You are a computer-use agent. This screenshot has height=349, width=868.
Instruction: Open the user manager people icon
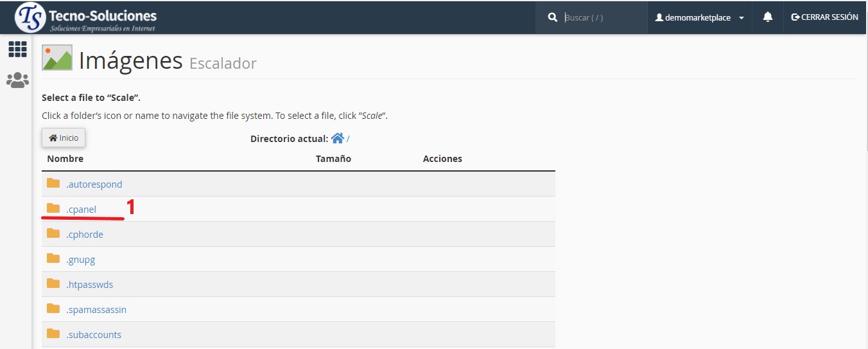pyautogui.click(x=17, y=80)
